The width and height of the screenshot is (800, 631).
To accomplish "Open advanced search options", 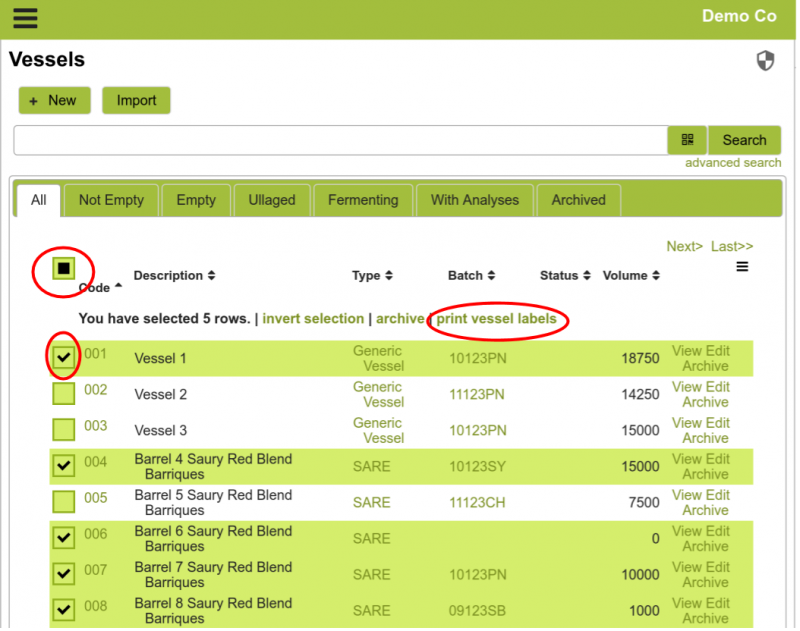I will point(733,162).
